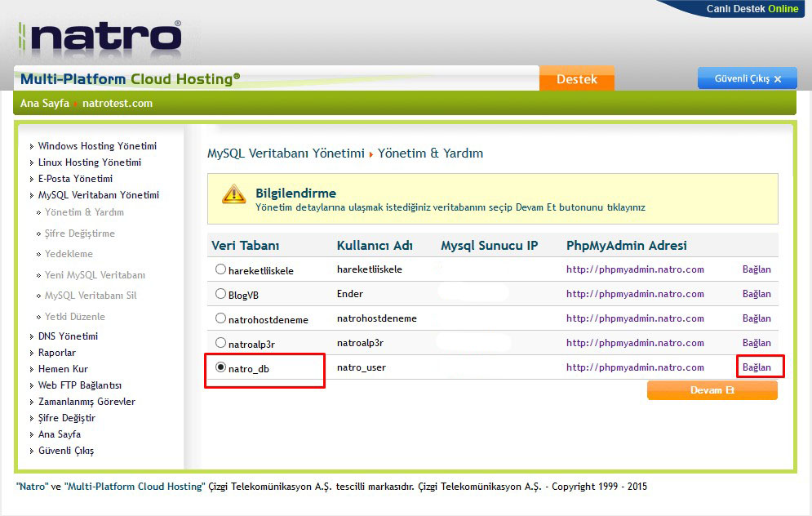The width and height of the screenshot is (812, 516).
Task: Open Şifre Değiştir sidebar item
Action: (x=67, y=418)
